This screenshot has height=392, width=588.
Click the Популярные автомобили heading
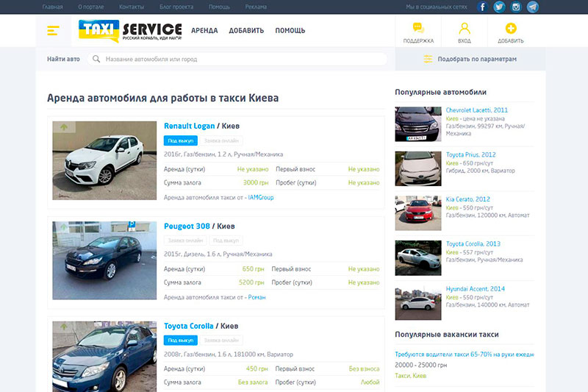[440, 92]
